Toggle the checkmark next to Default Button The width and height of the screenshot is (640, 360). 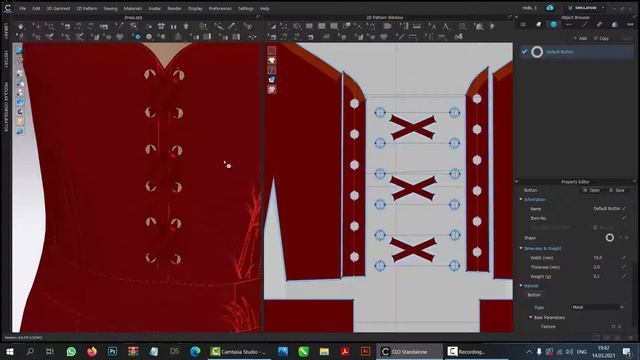point(524,52)
